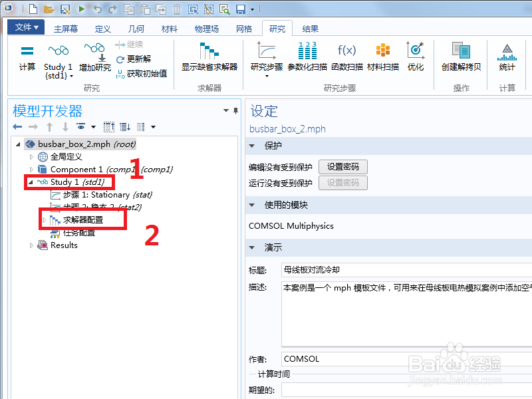The width and height of the screenshot is (532, 399).
Task: Click the 增加研究 add study button
Action: point(95,57)
